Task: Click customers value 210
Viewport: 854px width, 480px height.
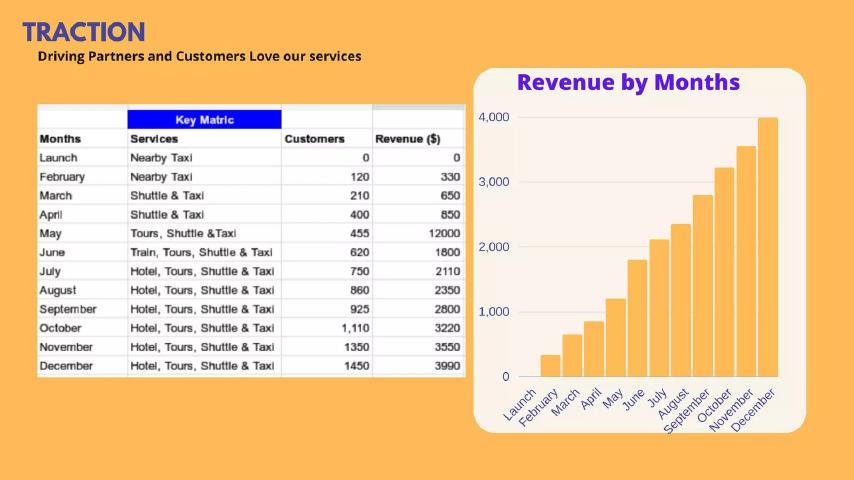Action: point(359,196)
